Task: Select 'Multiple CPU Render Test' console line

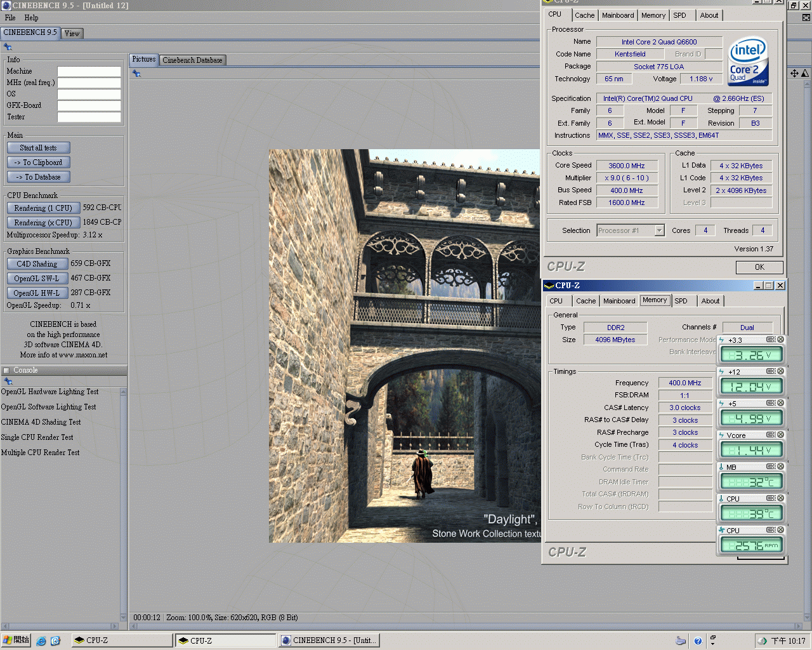Action: [41, 453]
